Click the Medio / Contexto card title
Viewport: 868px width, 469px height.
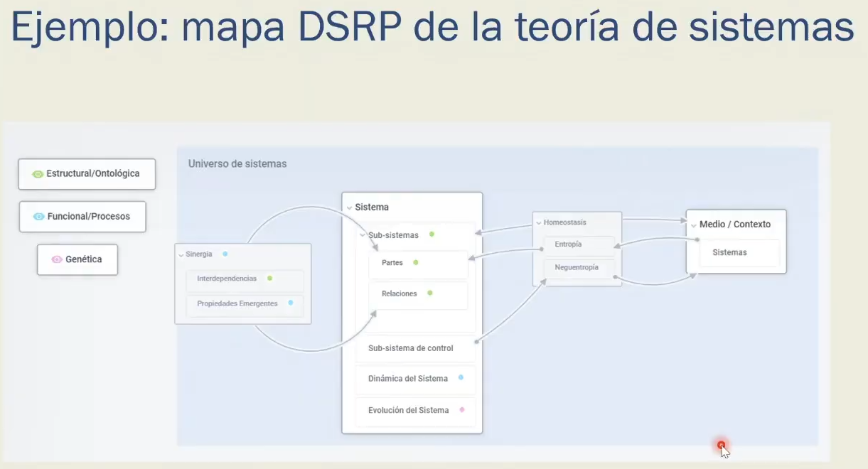(735, 225)
